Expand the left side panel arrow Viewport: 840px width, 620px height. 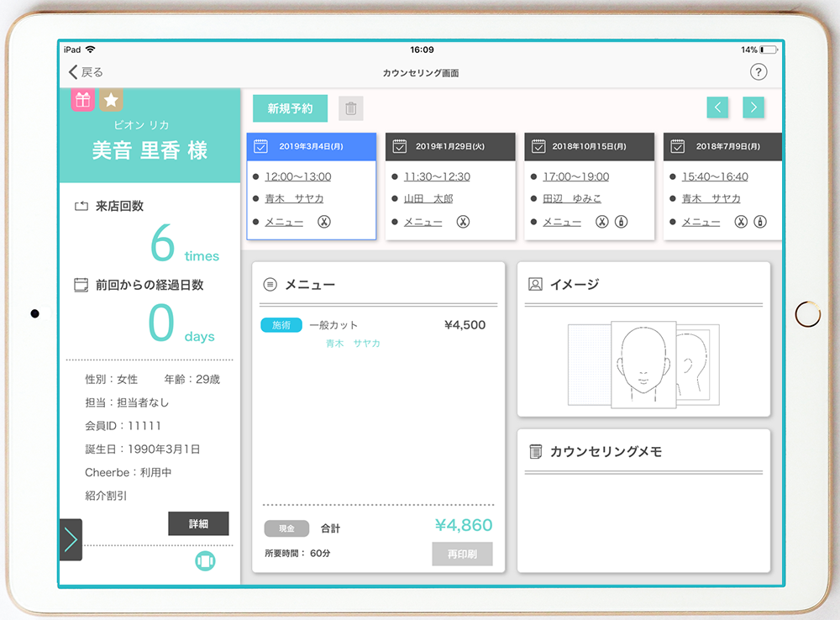pyautogui.click(x=71, y=539)
